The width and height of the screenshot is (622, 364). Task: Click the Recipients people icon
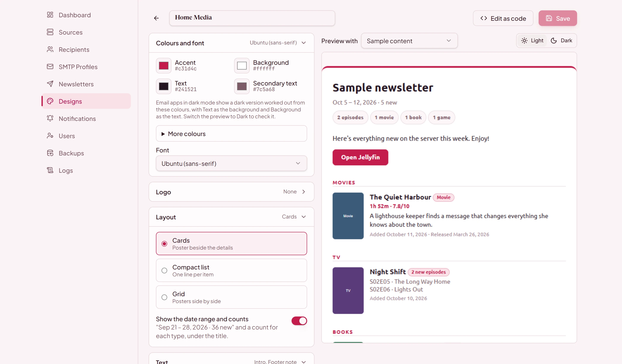(50, 49)
